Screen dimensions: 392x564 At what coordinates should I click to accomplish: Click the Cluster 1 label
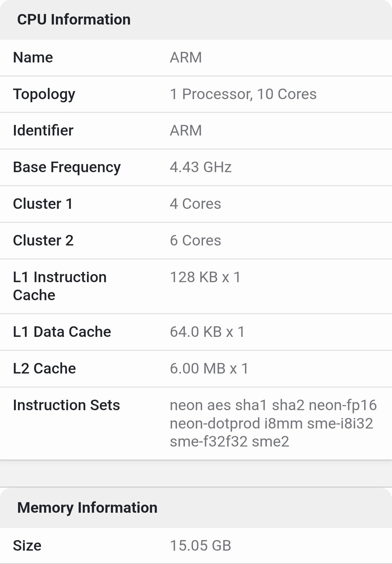43,204
